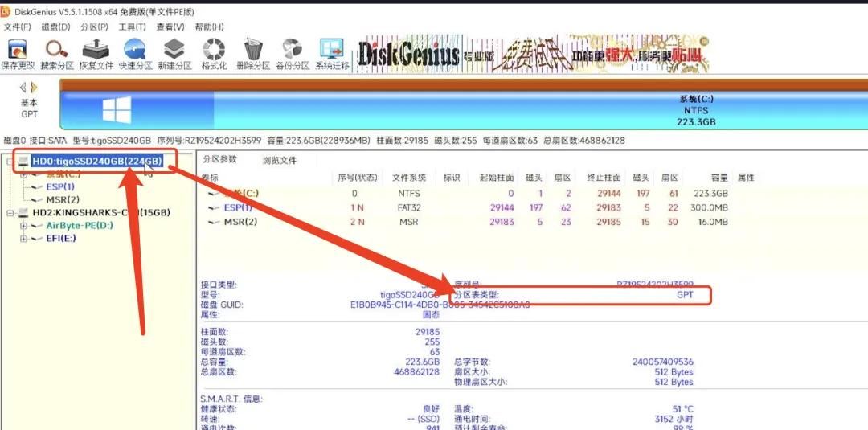Viewport: 868px width, 430px height.
Task: Switch to the 浏览文件 tab
Action: click(x=280, y=161)
